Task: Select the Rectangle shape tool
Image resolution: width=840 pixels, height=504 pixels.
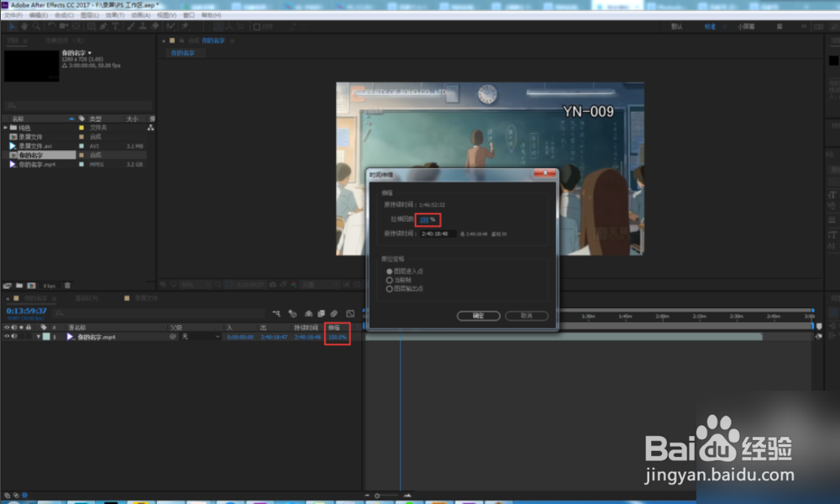Action: click(91, 26)
